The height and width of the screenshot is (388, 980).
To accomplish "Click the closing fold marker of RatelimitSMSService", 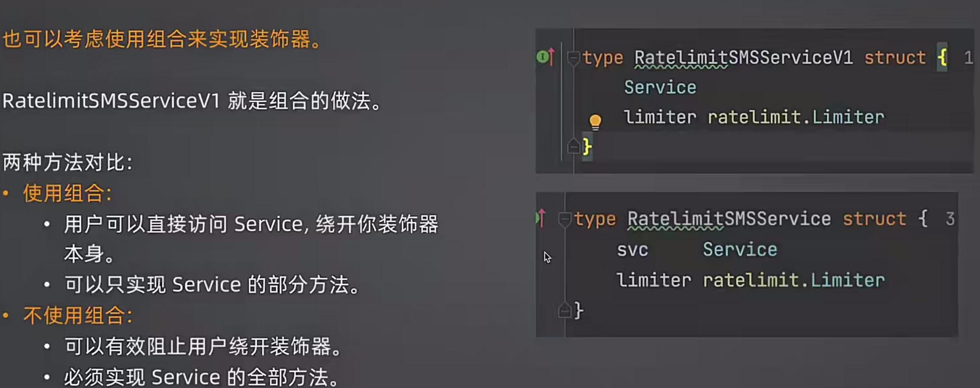I will tap(564, 310).
